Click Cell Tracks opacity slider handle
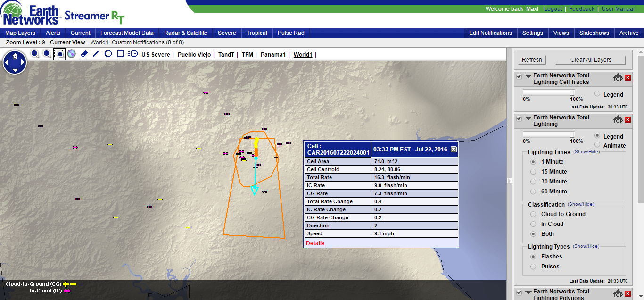The height and width of the screenshot is (300, 644). (572, 93)
